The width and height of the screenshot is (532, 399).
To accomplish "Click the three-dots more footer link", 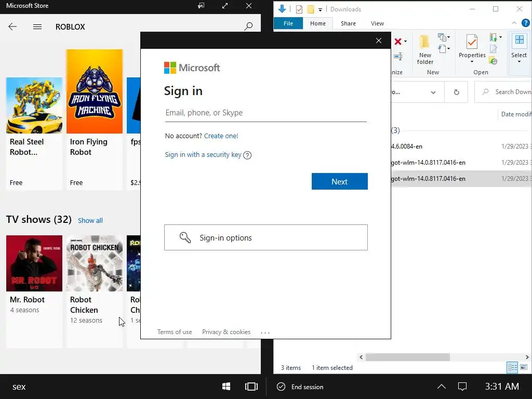I will coord(265,332).
